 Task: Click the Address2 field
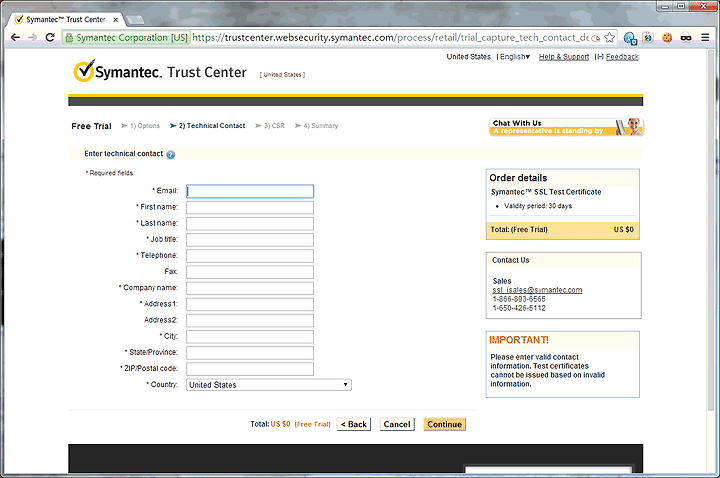tap(250, 321)
